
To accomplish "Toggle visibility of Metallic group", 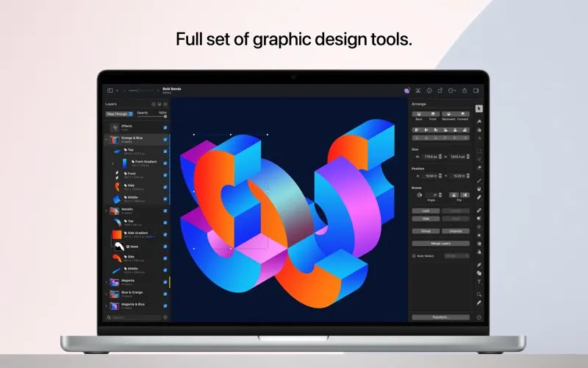I will 165,211.
